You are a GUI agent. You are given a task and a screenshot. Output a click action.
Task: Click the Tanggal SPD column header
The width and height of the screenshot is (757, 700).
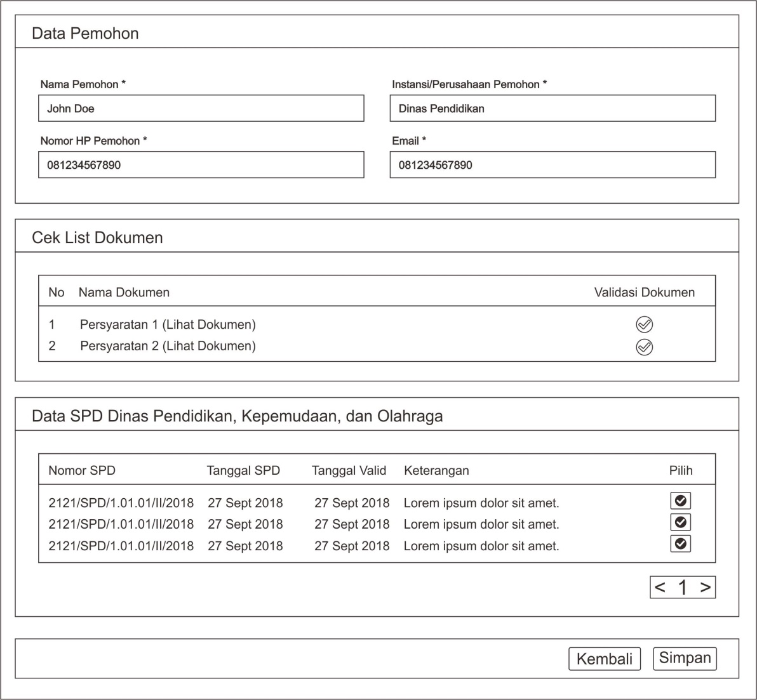243,471
